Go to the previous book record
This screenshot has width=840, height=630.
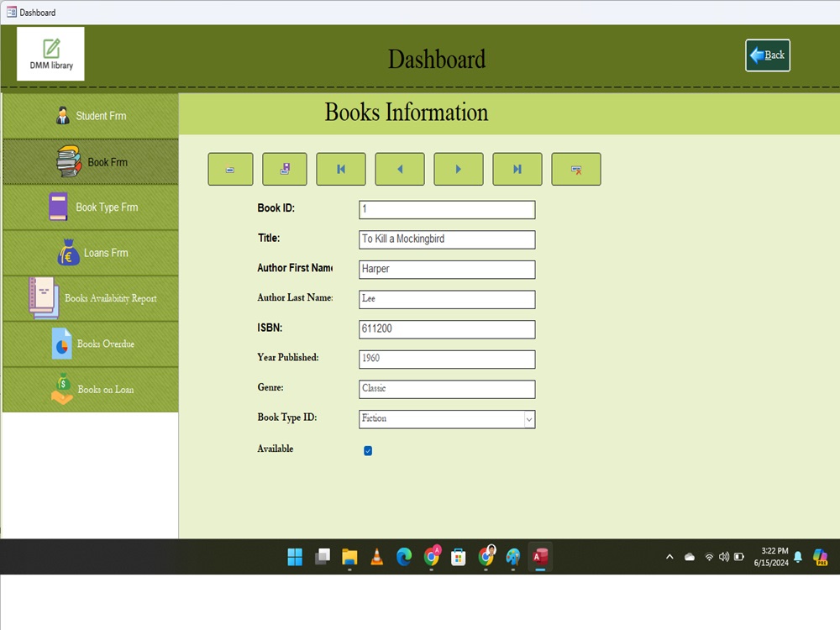coord(400,170)
